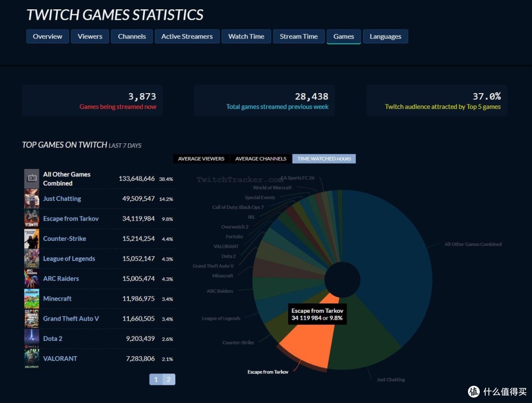Open the Dota 2 link
The image size is (532, 403).
(x=53, y=338)
